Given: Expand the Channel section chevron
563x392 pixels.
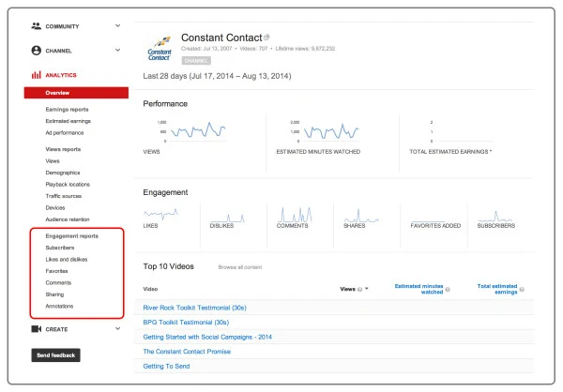Looking at the screenshot, I should pos(118,50).
